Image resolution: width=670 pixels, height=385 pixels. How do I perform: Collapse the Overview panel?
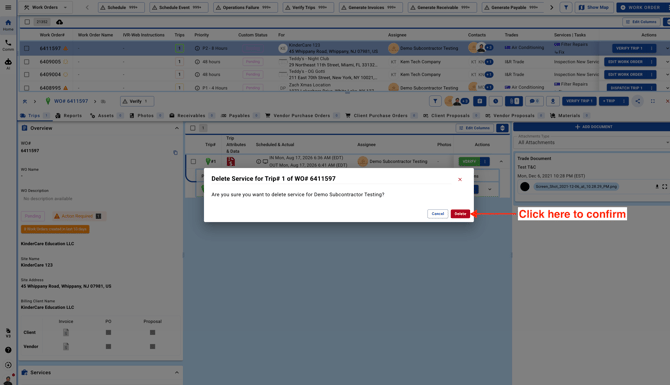click(x=176, y=128)
